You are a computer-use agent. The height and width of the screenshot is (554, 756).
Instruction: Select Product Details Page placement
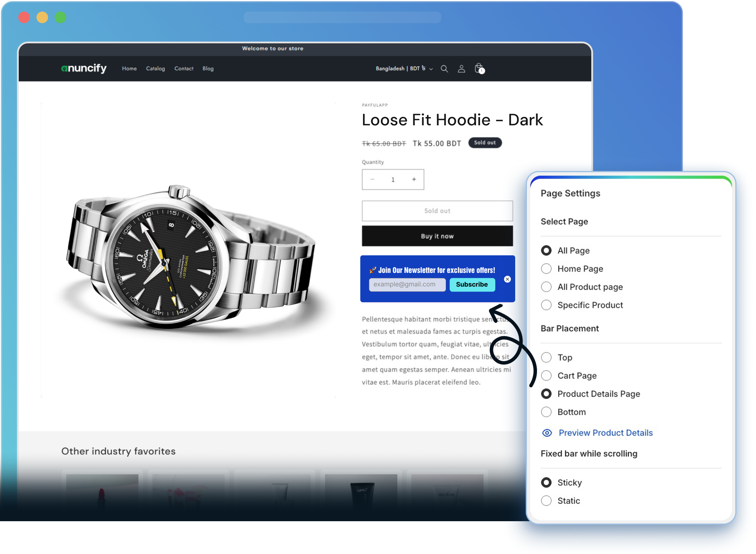[546, 394]
